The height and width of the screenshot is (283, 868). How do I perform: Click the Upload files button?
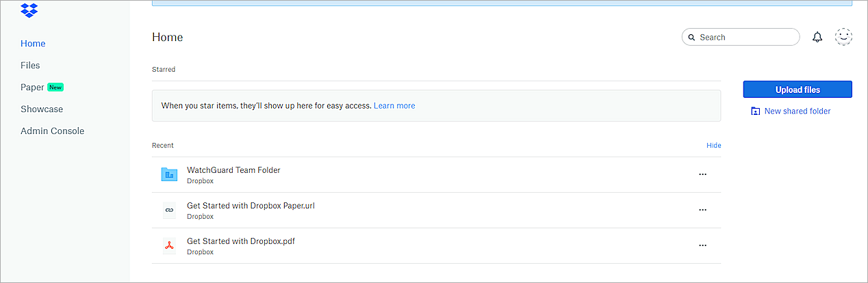797,90
